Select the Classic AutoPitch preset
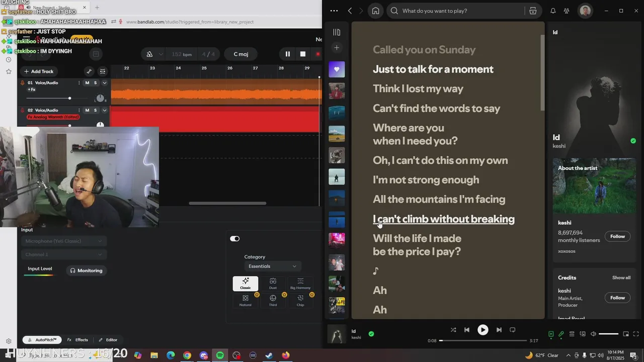The image size is (644, 362). click(x=246, y=284)
